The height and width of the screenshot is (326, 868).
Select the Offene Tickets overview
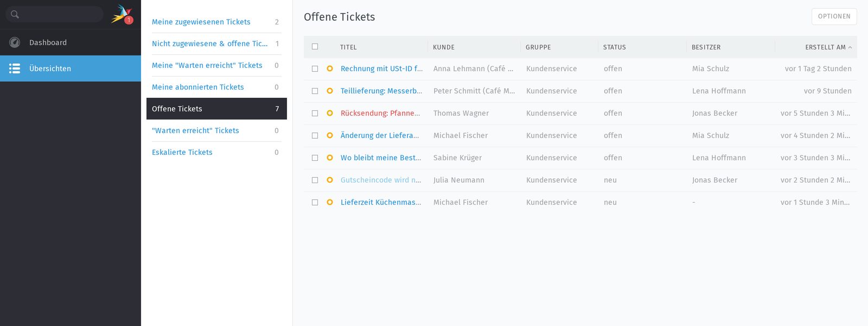coord(216,109)
